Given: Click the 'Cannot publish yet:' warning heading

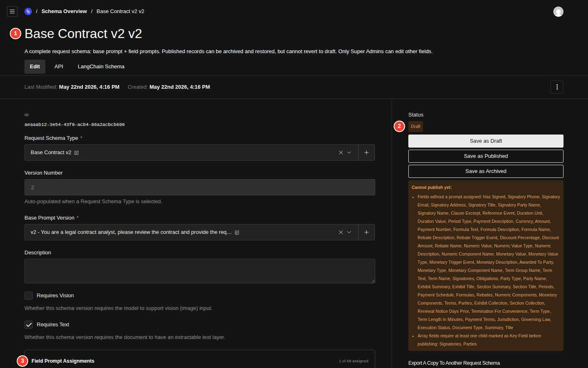Looking at the screenshot, I should (432, 187).
